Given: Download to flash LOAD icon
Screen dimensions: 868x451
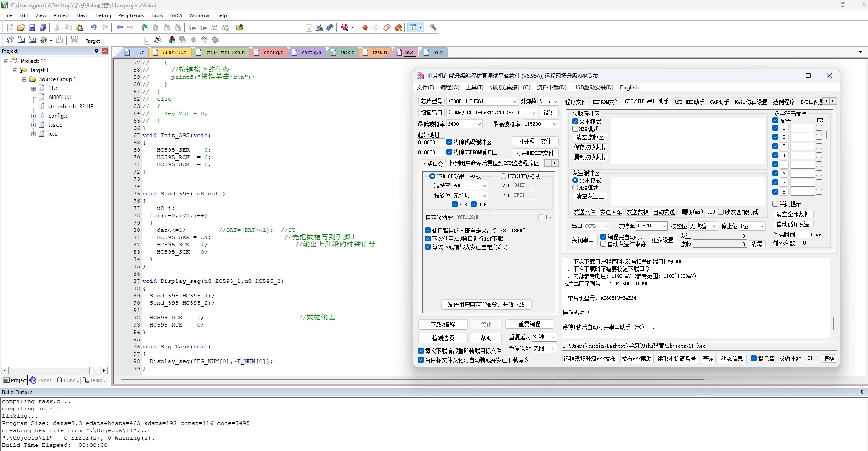Looking at the screenshot, I should pos(74,40).
